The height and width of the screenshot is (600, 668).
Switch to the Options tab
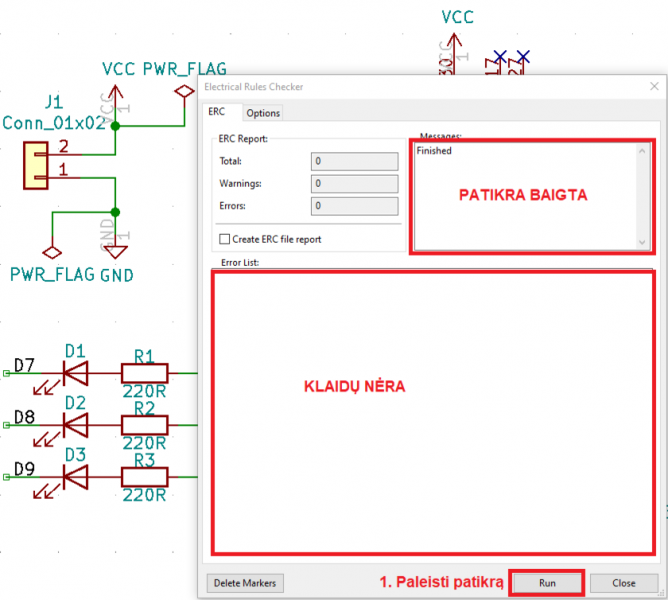coord(263,113)
